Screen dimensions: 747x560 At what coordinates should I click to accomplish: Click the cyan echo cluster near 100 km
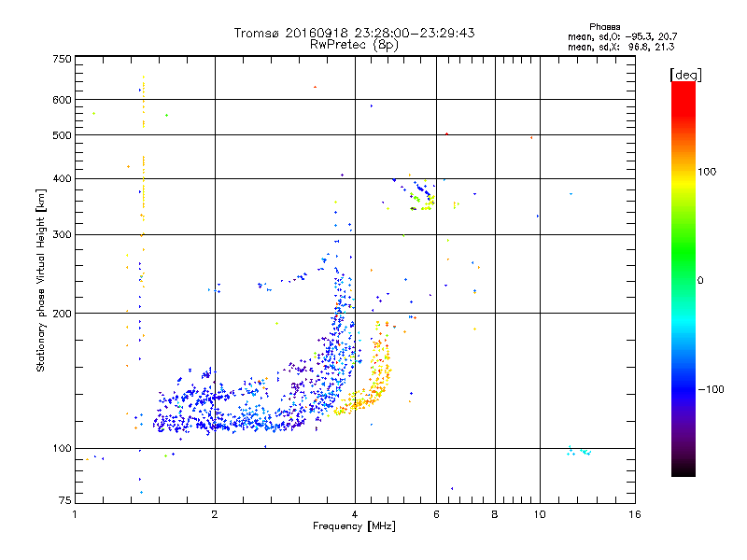point(579,451)
